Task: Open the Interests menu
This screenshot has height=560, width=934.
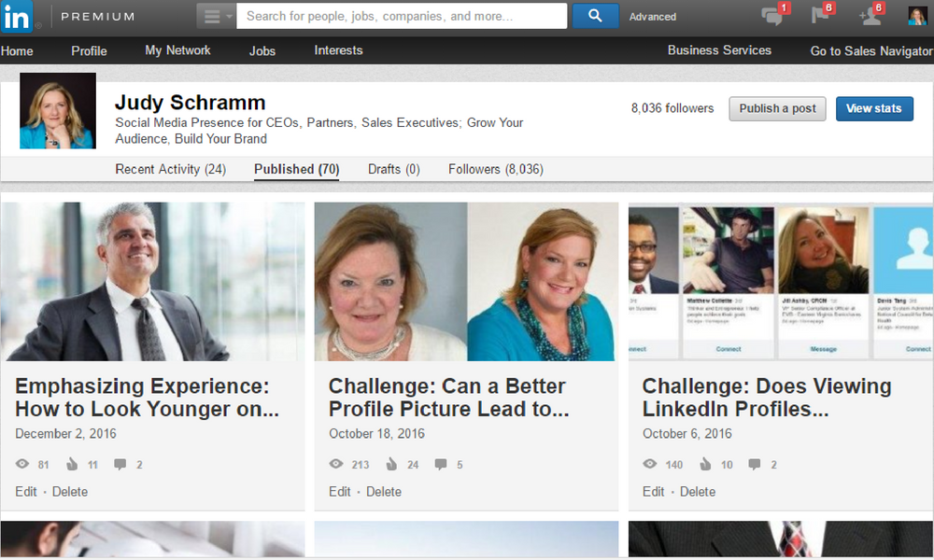Action: point(338,50)
